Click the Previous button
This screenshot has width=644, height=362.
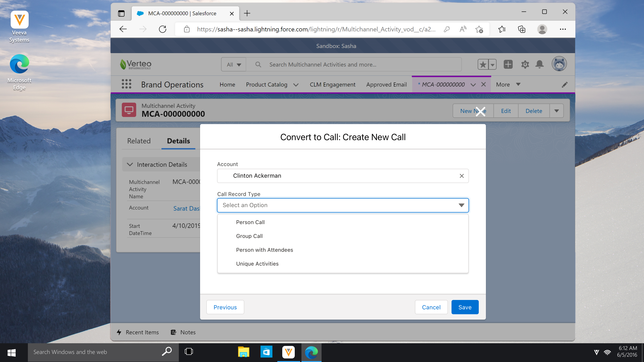pos(225,307)
